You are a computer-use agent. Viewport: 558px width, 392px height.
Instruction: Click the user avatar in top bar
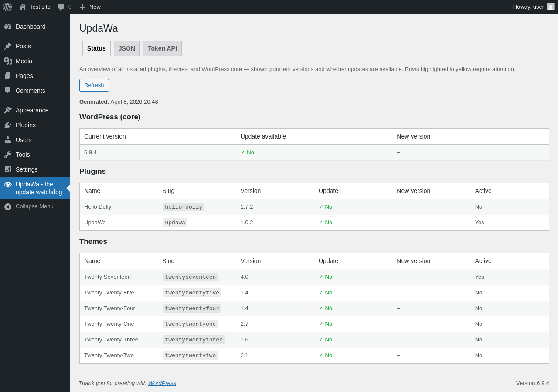click(x=551, y=7)
